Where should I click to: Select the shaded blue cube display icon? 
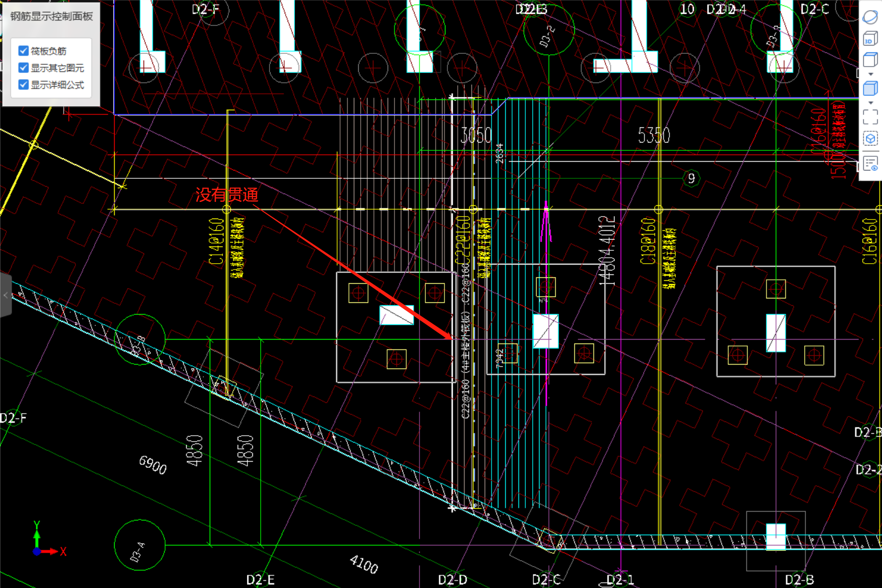pyautogui.click(x=870, y=89)
